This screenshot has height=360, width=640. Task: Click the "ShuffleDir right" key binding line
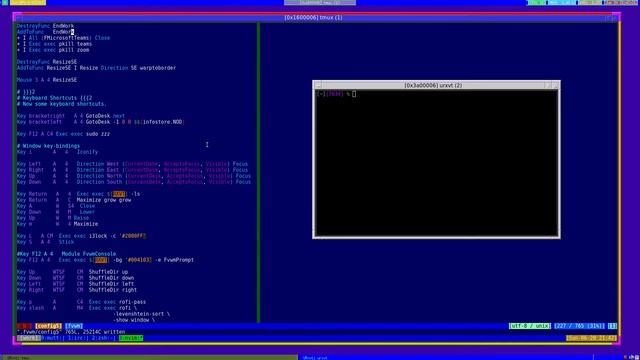77,290
